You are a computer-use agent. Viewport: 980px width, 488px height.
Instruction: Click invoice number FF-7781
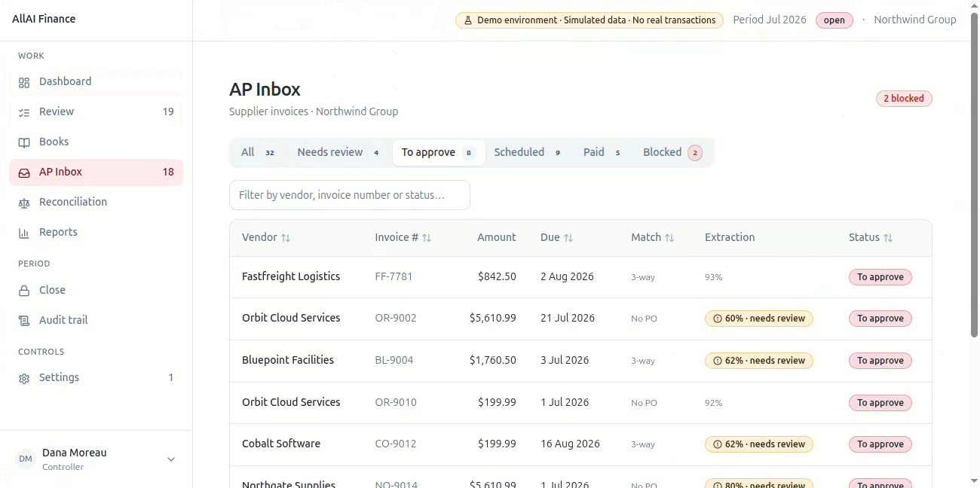(394, 277)
